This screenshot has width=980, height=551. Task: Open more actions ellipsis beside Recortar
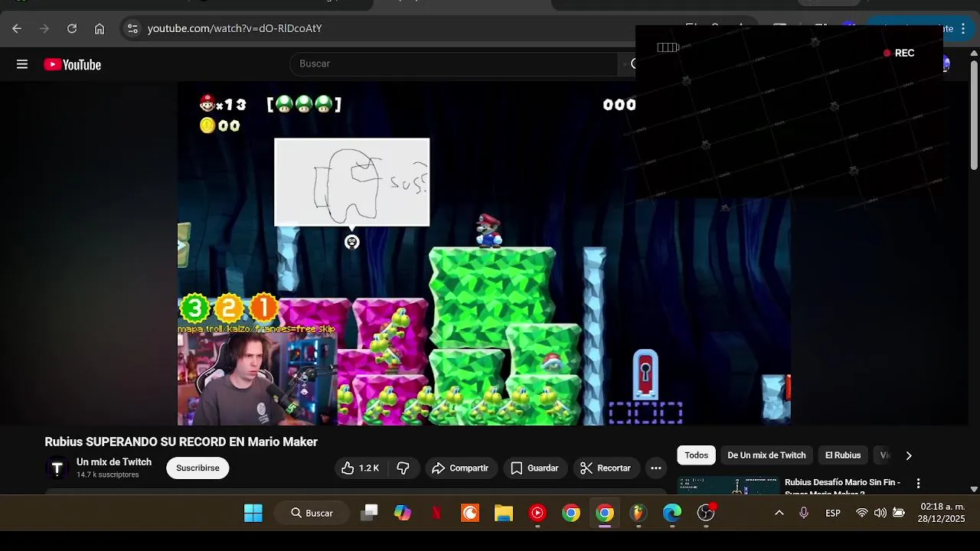pyautogui.click(x=656, y=468)
